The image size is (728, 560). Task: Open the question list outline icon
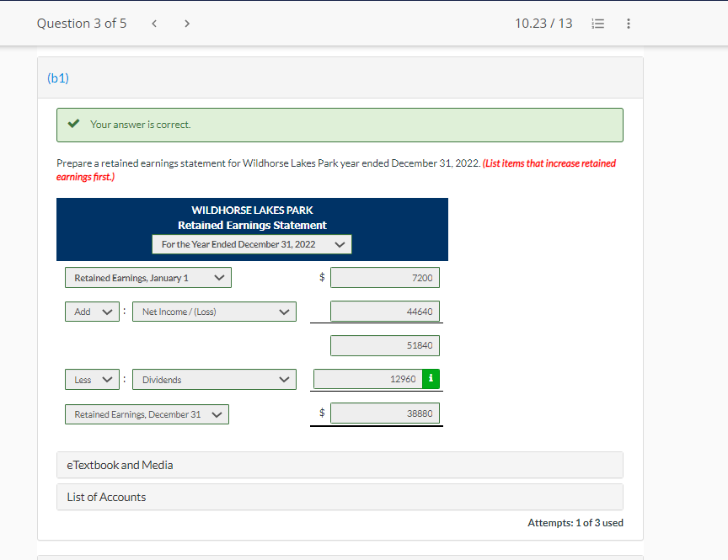pos(598,23)
